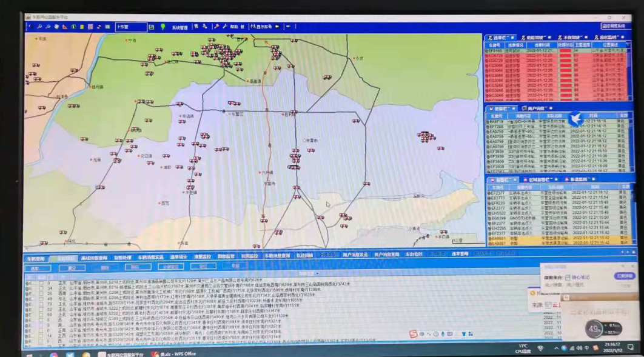The width and height of the screenshot is (644, 357).
Task: Click the chart icon beside the combo box
Action: pos(152,27)
